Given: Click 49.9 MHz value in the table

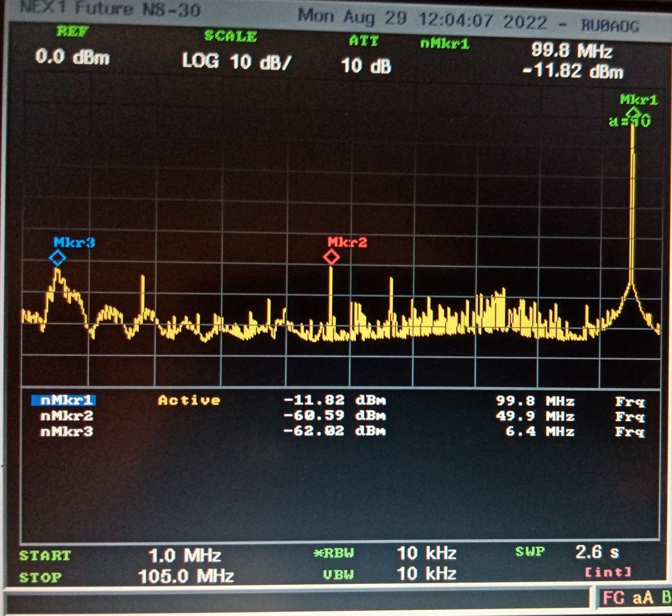Looking at the screenshot, I should click(x=535, y=416).
